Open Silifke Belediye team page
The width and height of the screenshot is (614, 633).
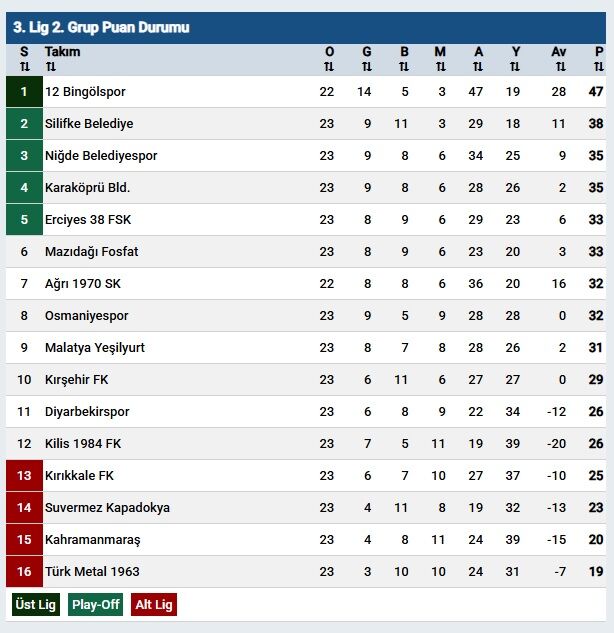point(89,124)
